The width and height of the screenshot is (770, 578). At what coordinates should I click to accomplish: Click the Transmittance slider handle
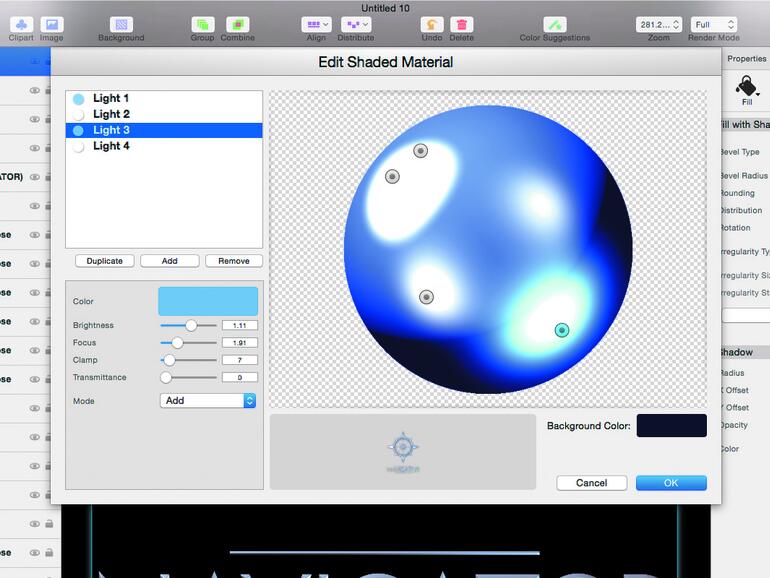pyautogui.click(x=166, y=377)
